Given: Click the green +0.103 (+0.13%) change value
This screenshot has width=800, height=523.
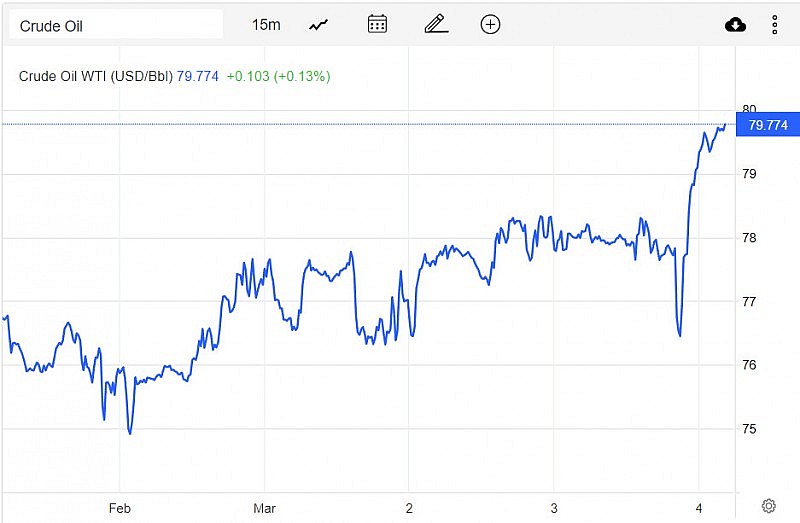Looking at the screenshot, I should click(278, 76).
